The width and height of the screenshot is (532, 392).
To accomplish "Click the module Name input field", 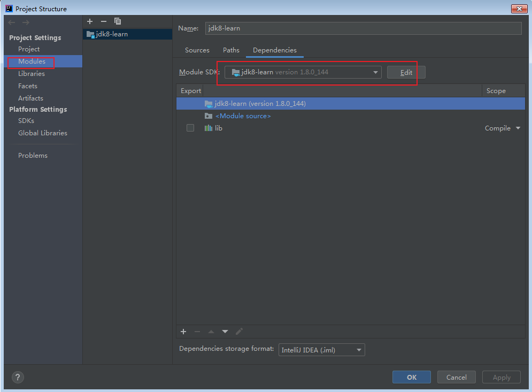I will pos(364,28).
